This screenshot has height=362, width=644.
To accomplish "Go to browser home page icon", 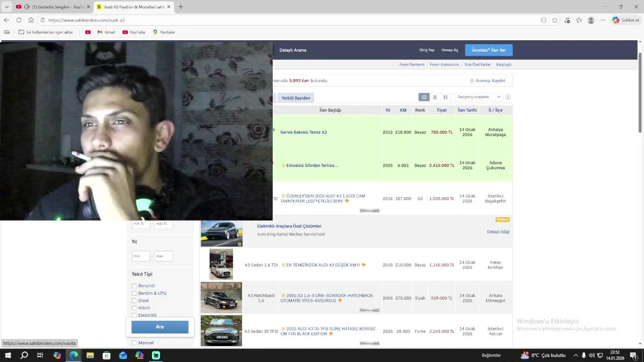I will point(31,20).
